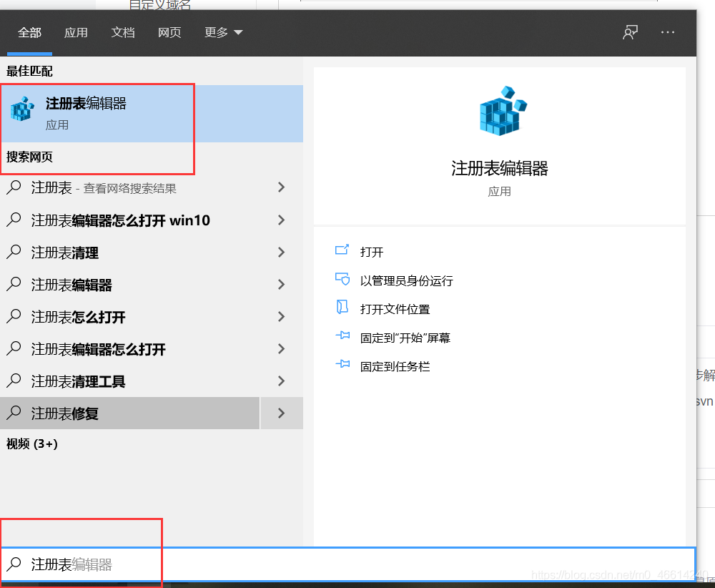Switch to the 应用 tab
Screen dimensions: 715x588
tap(76, 32)
